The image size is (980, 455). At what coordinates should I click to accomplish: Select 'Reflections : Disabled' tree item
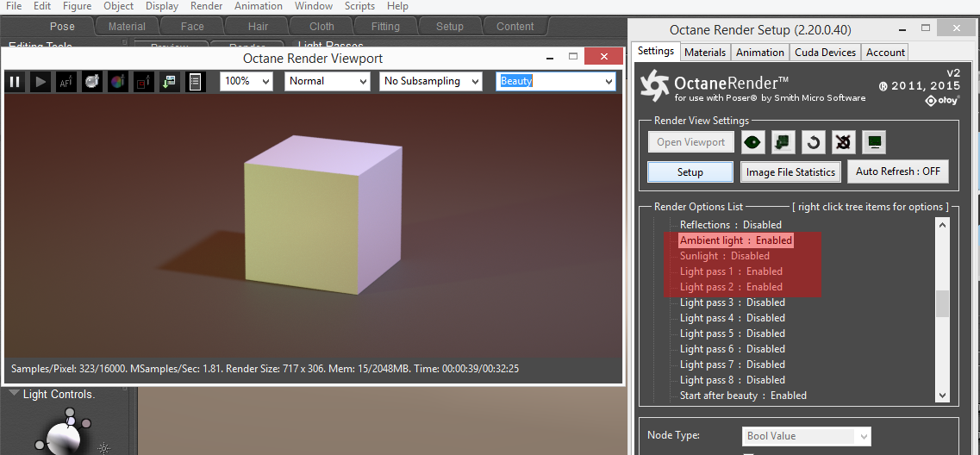(731, 225)
